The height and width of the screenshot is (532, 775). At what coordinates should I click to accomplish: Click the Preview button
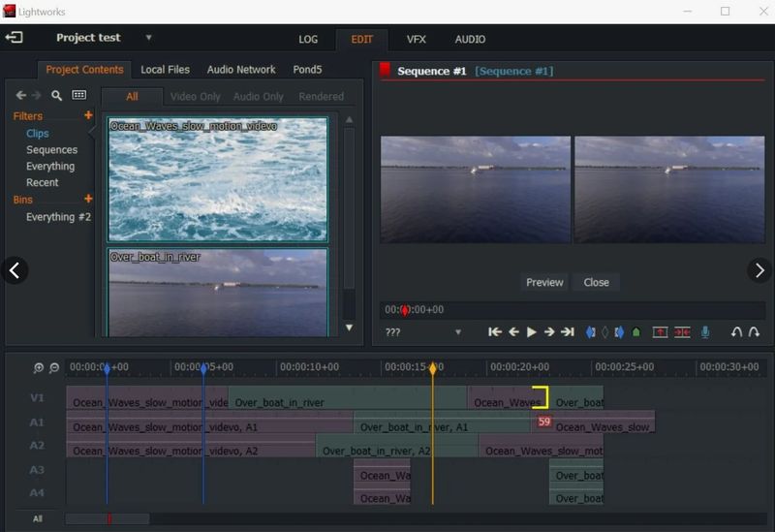pyautogui.click(x=544, y=282)
